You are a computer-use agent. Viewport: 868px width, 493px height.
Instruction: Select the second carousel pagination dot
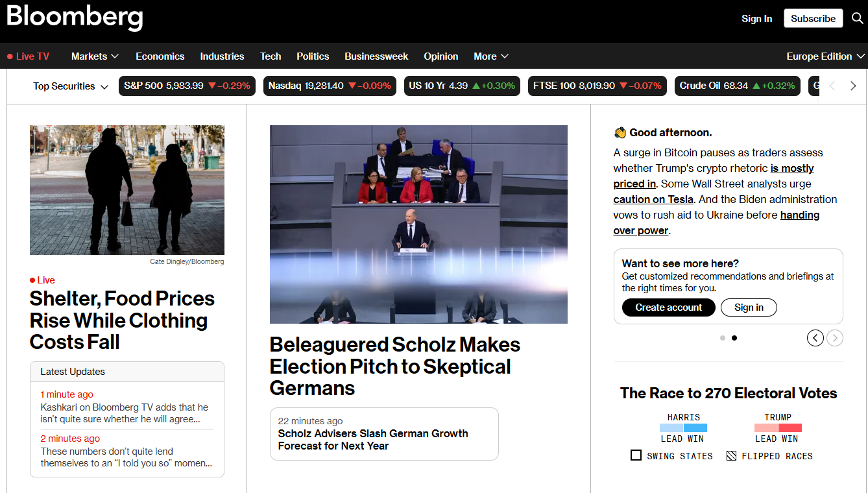734,338
